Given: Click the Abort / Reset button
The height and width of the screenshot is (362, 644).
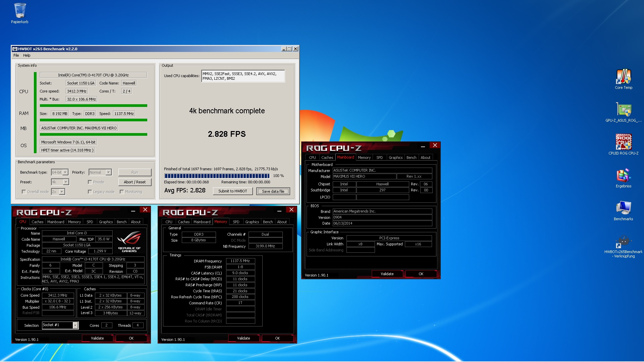Looking at the screenshot, I should click(135, 182).
